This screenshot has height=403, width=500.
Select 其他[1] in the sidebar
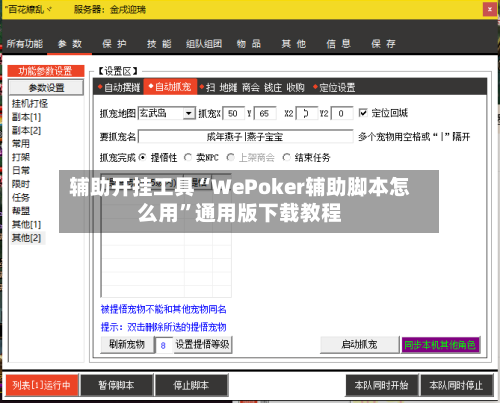tap(26, 224)
